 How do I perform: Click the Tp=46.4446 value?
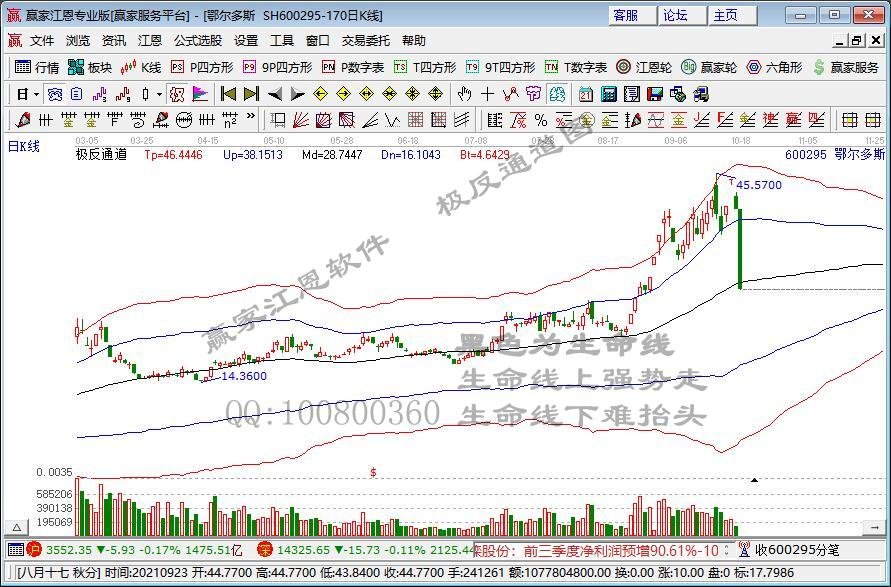click(x=173, y=155)
